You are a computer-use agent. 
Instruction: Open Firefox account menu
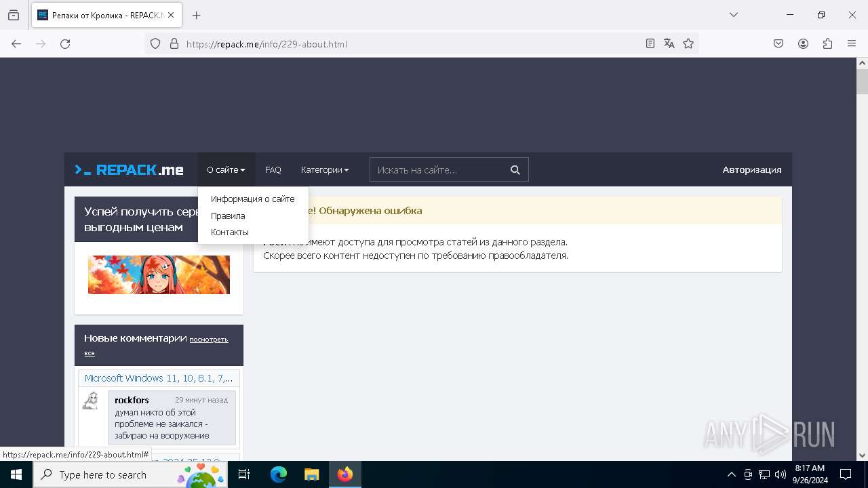pyautogui.click(x=803, y=43)
